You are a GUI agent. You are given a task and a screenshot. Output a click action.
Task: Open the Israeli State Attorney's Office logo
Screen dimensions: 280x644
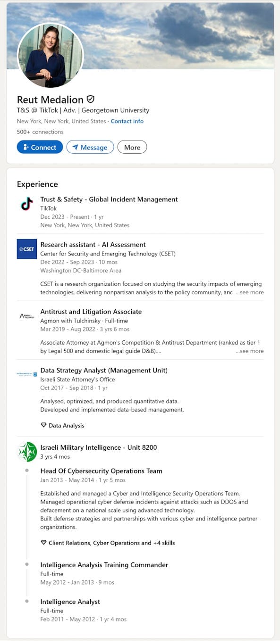tap(27, 374)
